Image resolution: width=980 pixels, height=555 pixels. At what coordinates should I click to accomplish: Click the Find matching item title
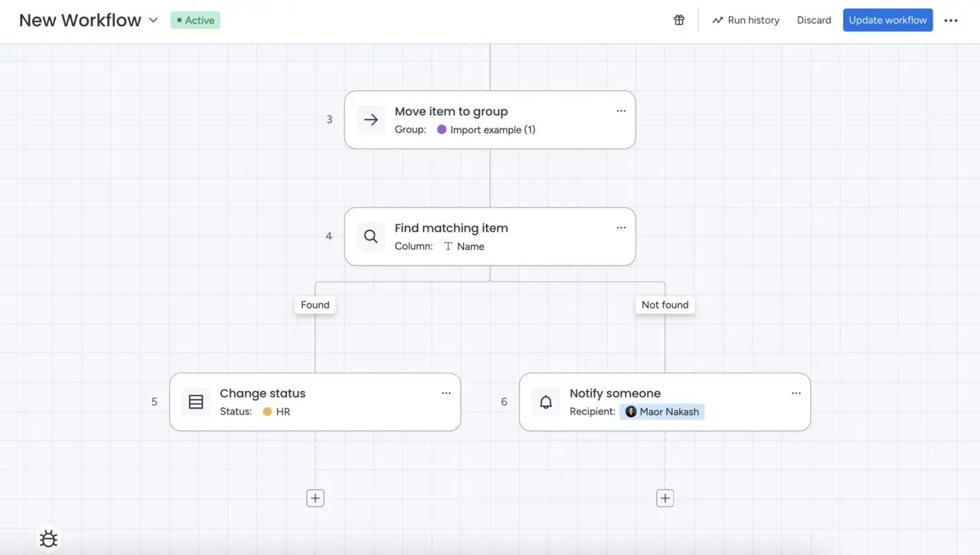451,227
